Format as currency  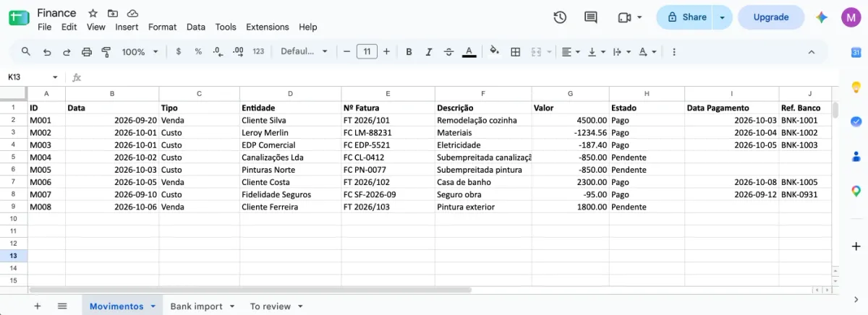click(x=179, y=52)
